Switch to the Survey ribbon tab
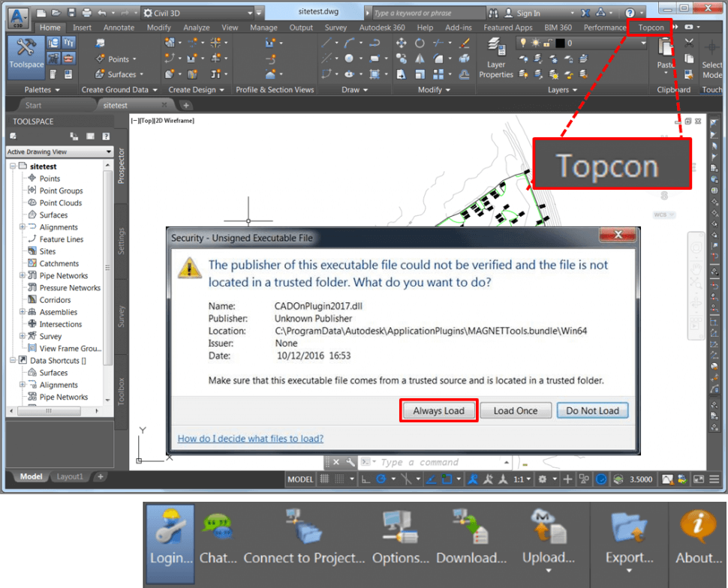Image resolution: width=728 pixels, height=588 pixels. (x=335, y=28)
